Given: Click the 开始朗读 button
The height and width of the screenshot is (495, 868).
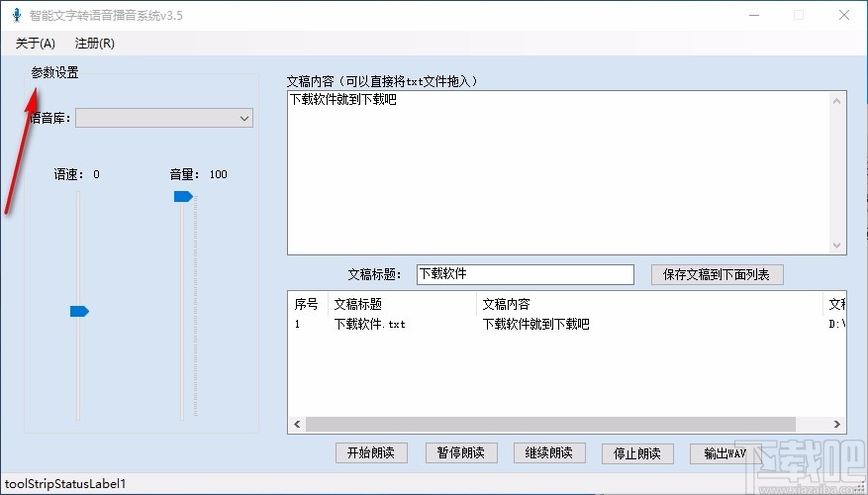Looking at the screenshot, I should tap(371, 452).
